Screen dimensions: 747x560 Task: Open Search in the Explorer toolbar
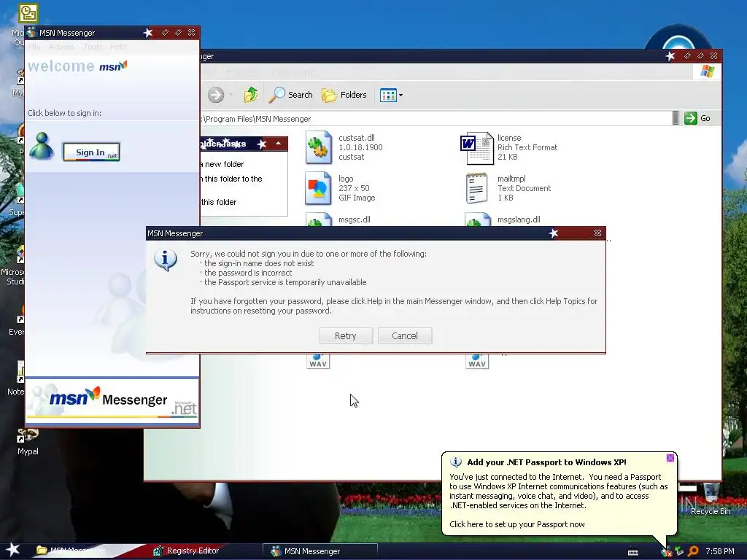coord(290,95)
